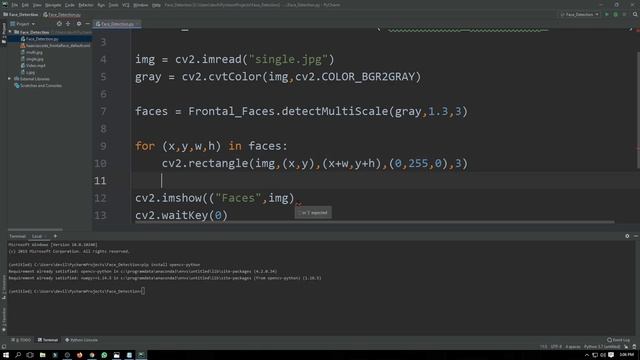Click line 12 cv2.imshow code
640x360 pixels.
(x=215, y=198)
